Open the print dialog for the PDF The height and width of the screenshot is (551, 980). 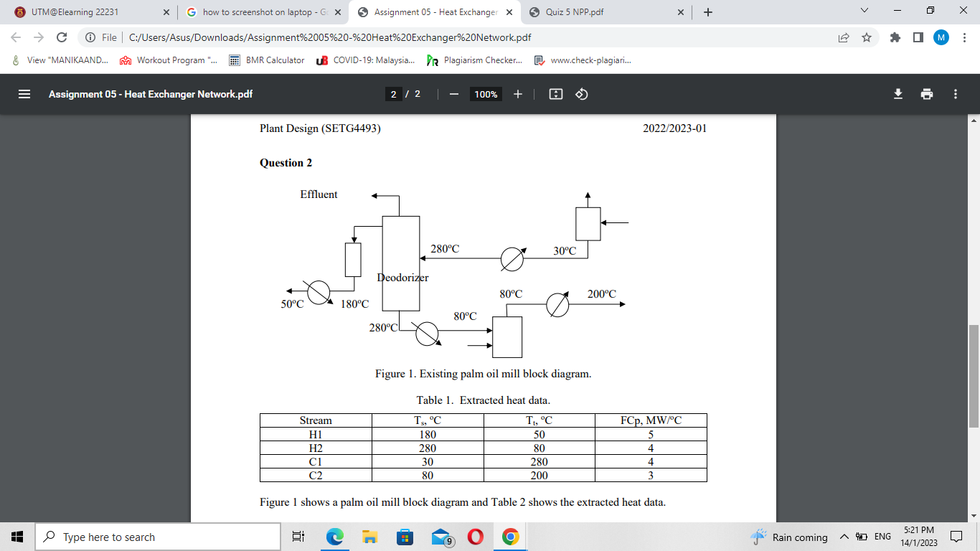[x=927, y=94]
